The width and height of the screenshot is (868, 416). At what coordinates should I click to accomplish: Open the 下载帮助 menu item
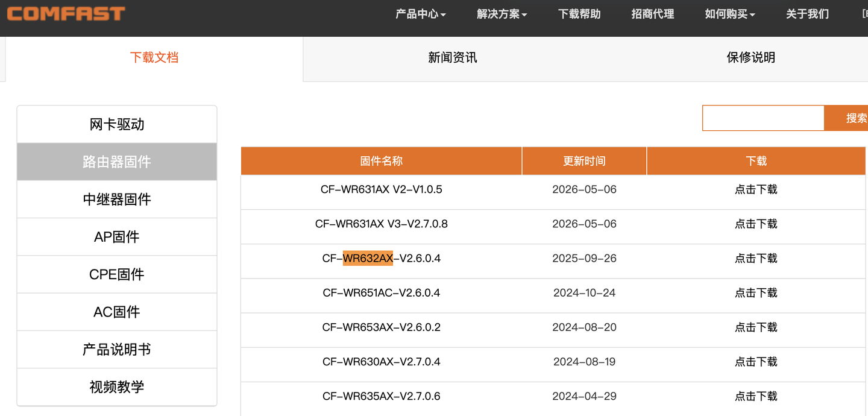579,14
